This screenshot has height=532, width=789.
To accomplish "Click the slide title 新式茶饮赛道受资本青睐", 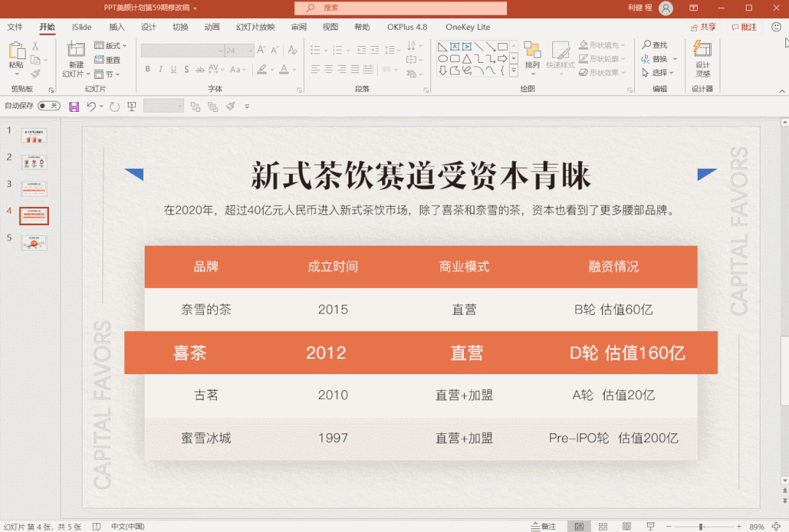I will click(x=421, y=175).
